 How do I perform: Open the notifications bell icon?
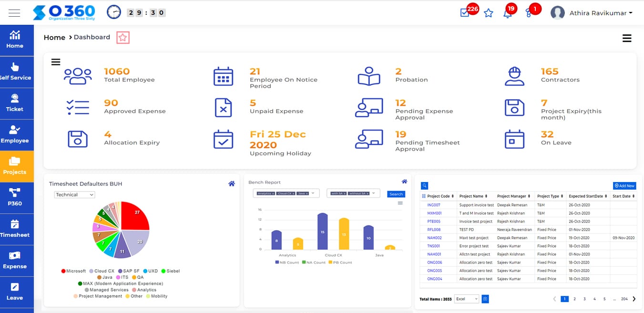pyautogui.click(x=508, y=13)
